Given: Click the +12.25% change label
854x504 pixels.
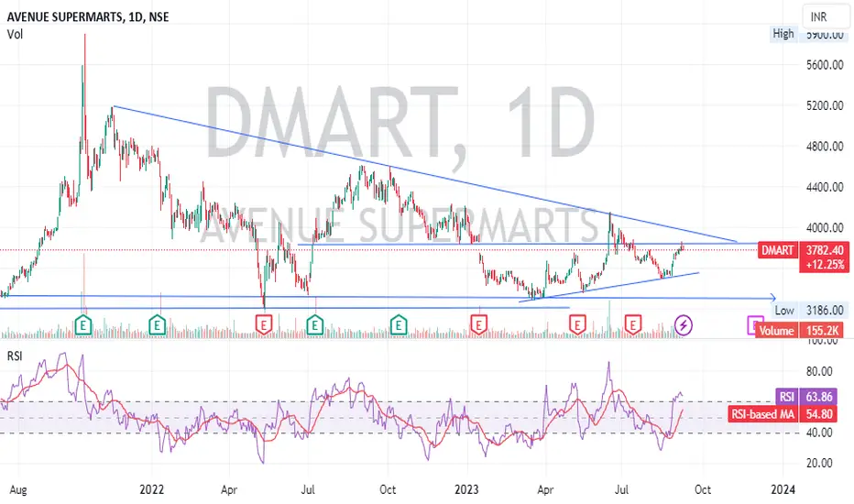Looking at the screenshot, I should coord(824,265).
